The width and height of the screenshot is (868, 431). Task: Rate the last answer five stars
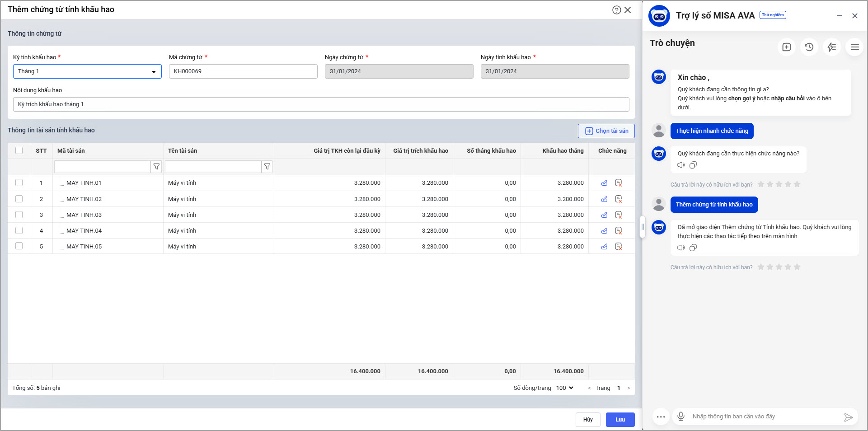[797, 267]
